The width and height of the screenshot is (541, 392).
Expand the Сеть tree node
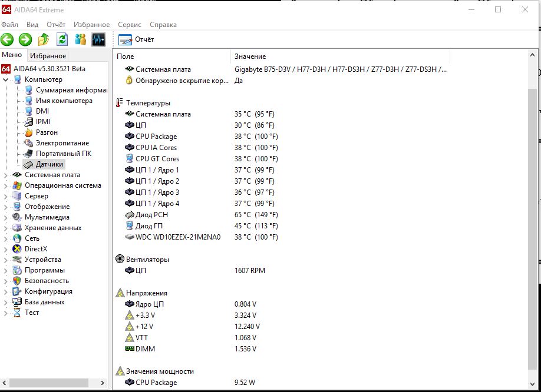click(5, 239)
